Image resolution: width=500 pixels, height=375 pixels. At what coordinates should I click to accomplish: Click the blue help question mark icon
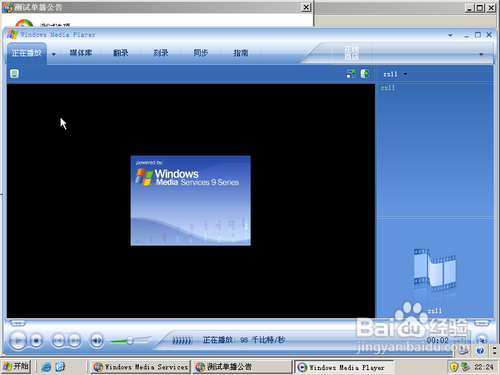click(x=480, y=351)
